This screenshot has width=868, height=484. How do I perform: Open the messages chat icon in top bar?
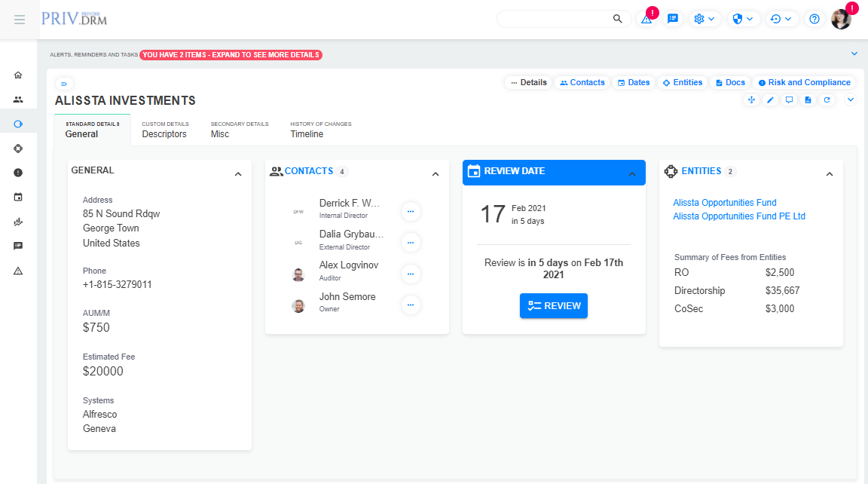(673, 20)
